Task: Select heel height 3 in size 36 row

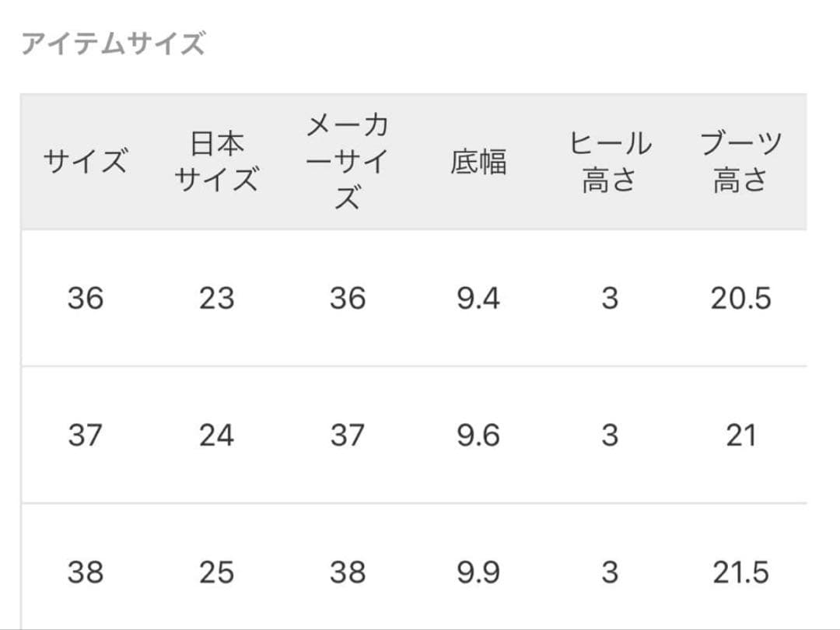Action: 610,298
